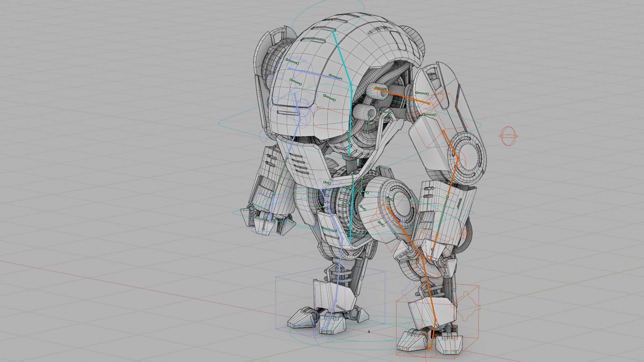This screenshot has width=644, height=362.
Task: Select the orange sphere control beside the arm
Action: coord(508,136)
